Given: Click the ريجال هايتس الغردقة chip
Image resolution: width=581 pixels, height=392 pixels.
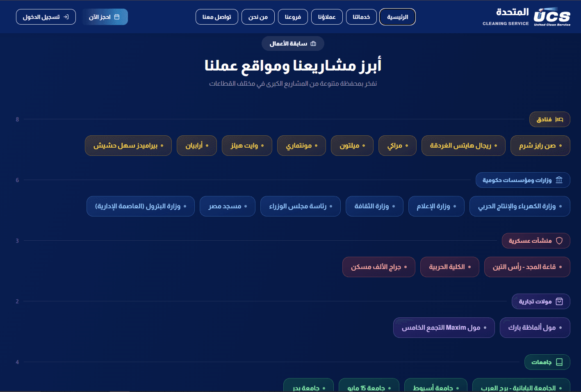Looking at the screenshot, I should pyautogui.click(x=463, y=146).
